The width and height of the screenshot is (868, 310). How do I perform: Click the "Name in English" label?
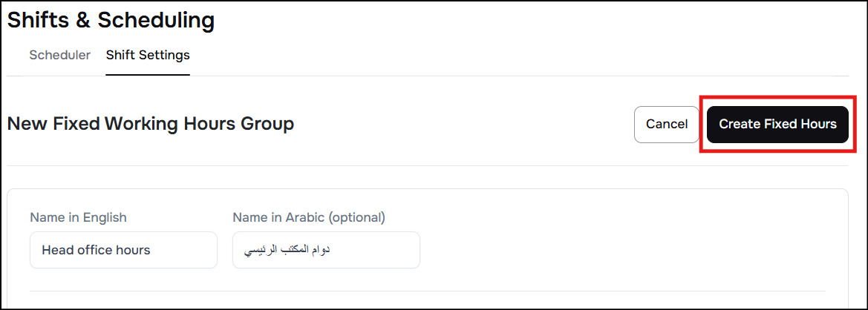(78, 217)
